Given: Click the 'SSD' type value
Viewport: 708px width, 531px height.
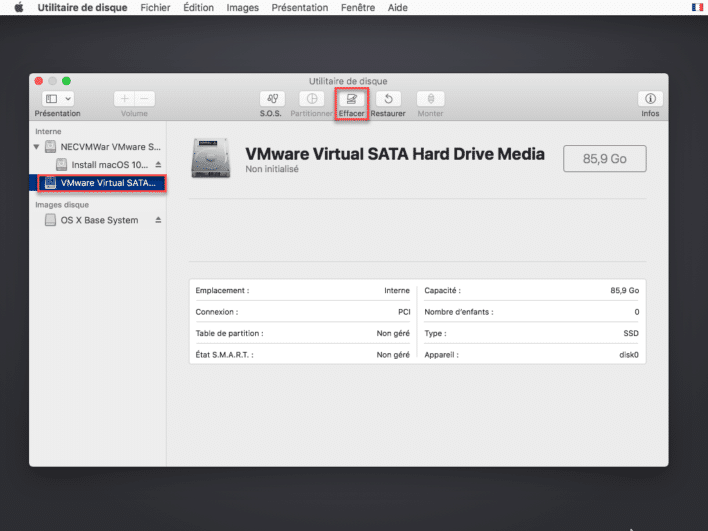Looking at the screenshot, I should tap(631, 333).
